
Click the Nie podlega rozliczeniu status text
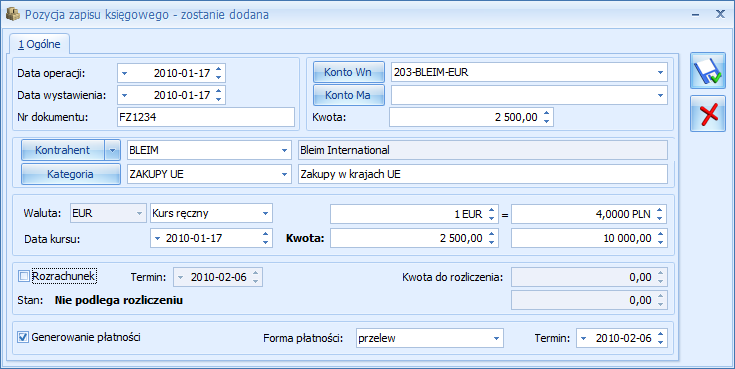119,300
